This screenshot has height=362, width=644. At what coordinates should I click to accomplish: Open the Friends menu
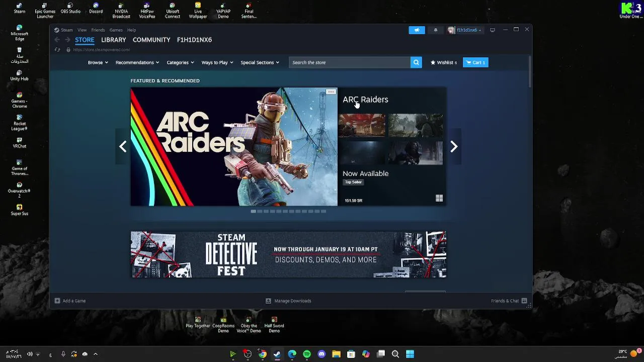point(98,30)
